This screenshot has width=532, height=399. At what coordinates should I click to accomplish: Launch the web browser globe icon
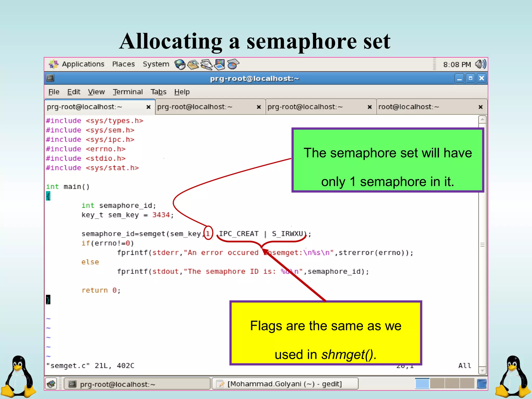click(x=180, y=64)
